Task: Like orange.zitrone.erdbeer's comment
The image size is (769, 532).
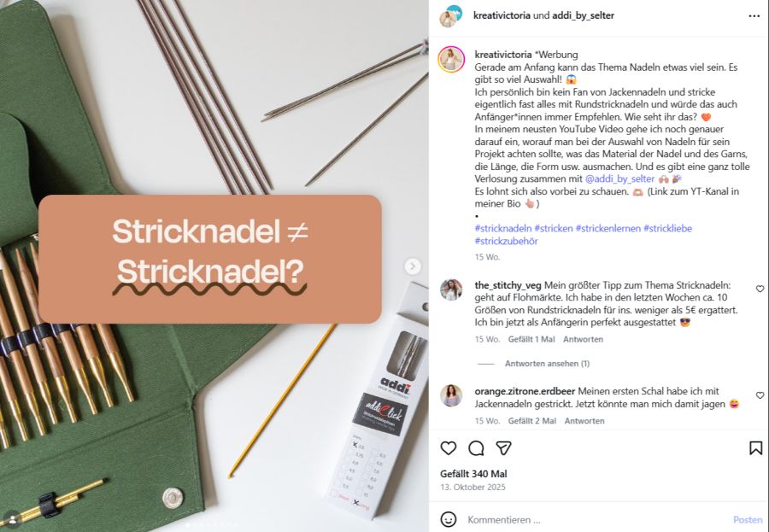Action: 760,395
